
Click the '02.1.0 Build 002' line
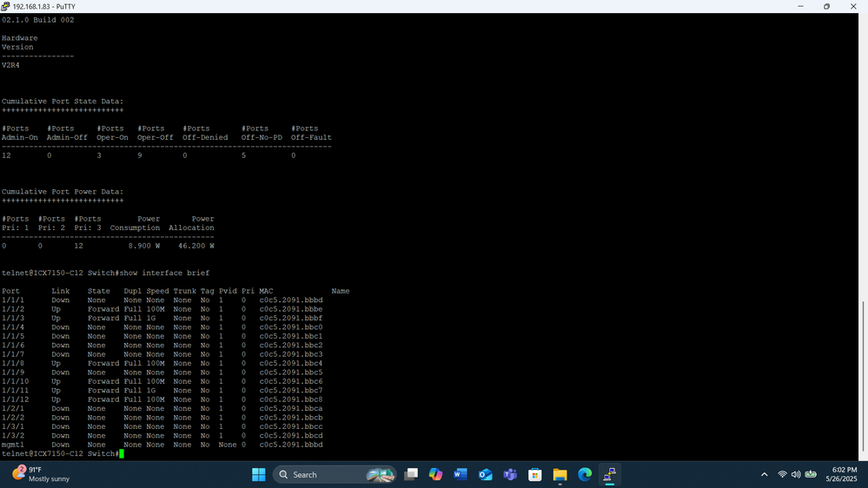37,20
